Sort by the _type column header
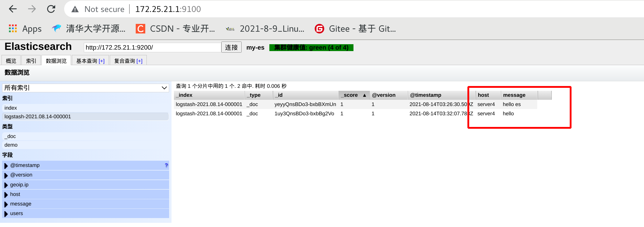Viewport: 644px width, 227px height. pos(259,95)
